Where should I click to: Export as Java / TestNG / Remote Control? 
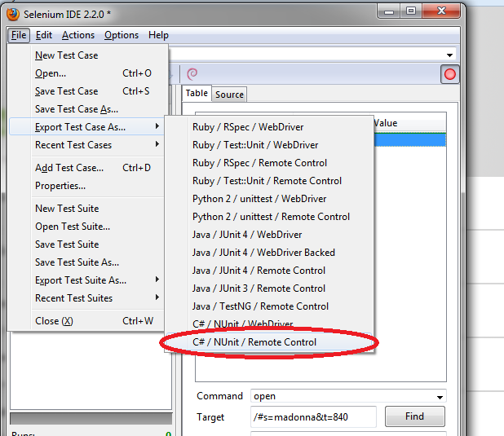point(269,306)
